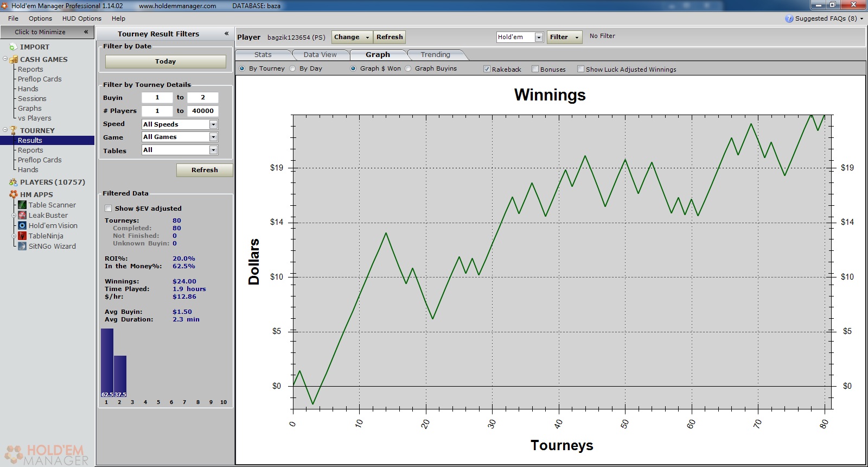Image resolution: width=868 pixels, height=467 pixels.
Task: Open the Hold'em game type dropdown
Action: tap(539, 37)
